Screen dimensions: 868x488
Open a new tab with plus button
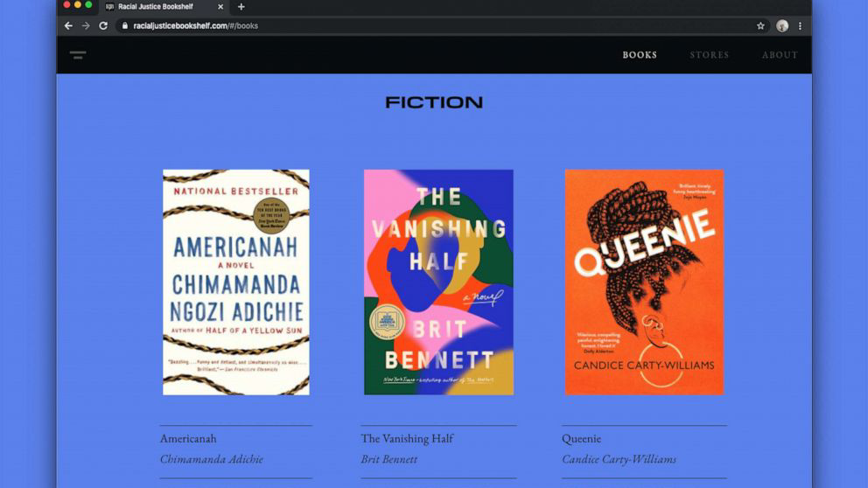[241, 7]
